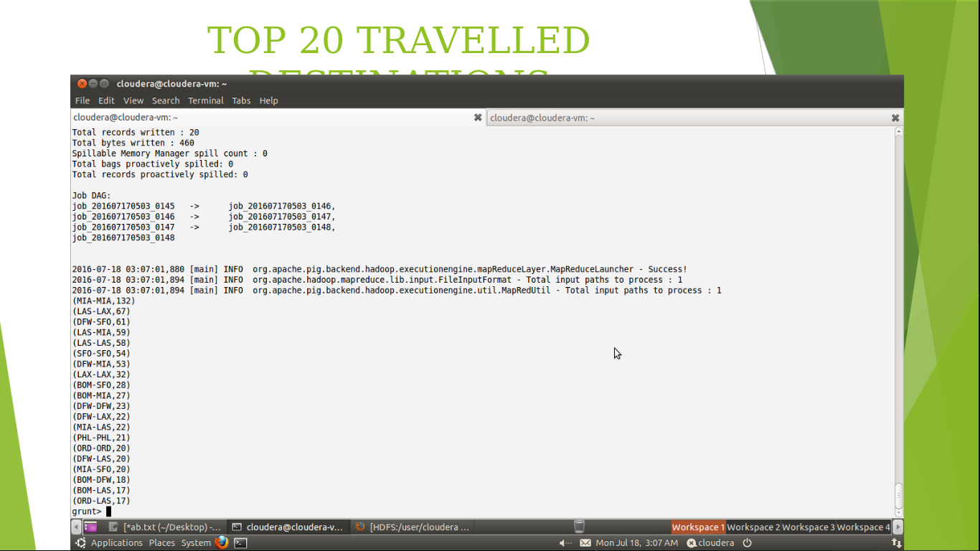The image size is (980, 551).
Task: Click the window list left scroll arrow
Action: pos(77,527)
